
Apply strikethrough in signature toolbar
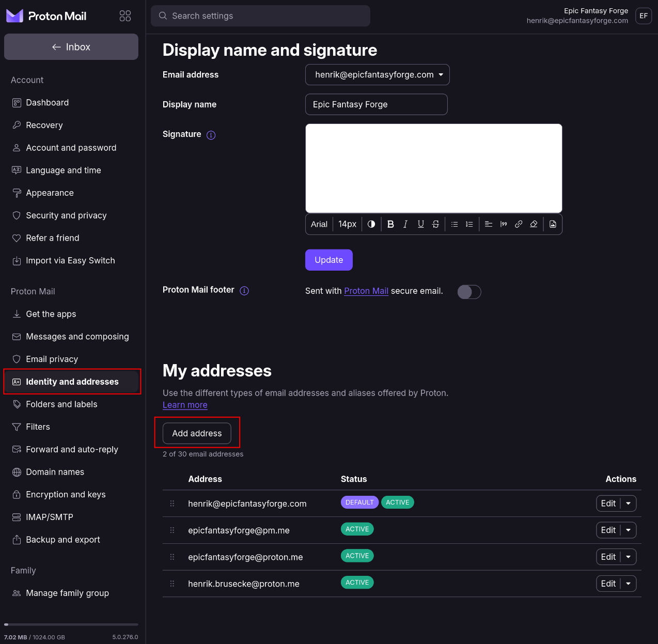(435, 224)
